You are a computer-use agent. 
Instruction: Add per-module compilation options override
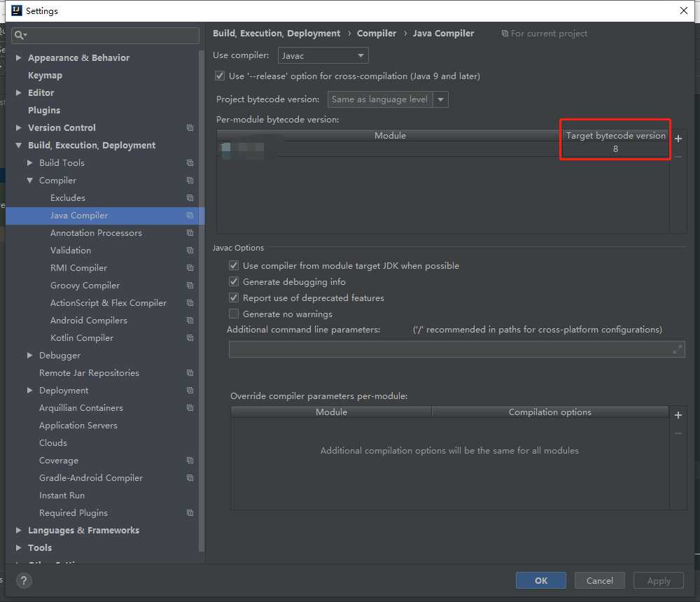[678, 415]
